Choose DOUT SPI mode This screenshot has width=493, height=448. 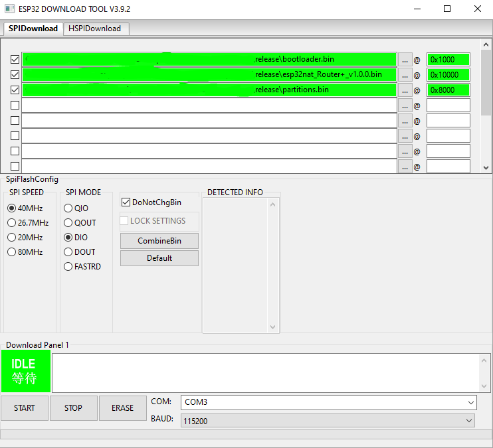80,252
